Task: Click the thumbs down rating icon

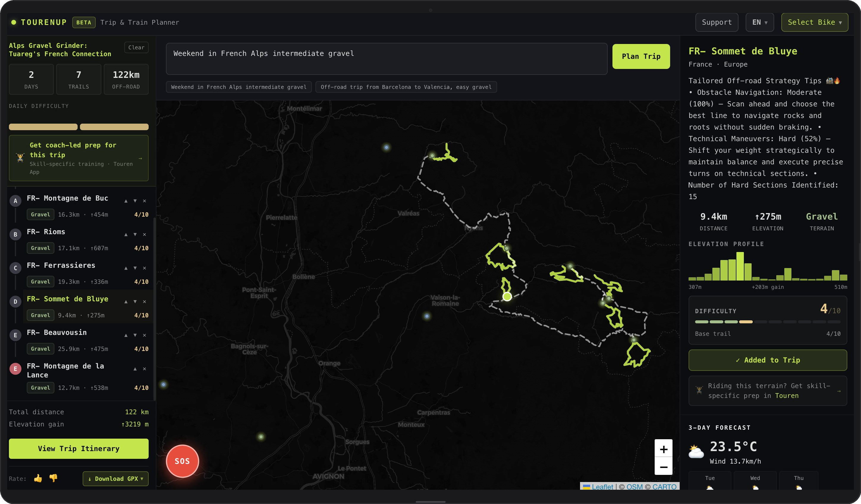Action: (53, 478)
